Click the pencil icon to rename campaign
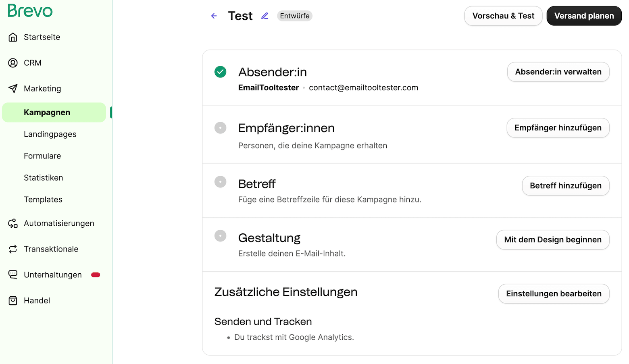 265,16
